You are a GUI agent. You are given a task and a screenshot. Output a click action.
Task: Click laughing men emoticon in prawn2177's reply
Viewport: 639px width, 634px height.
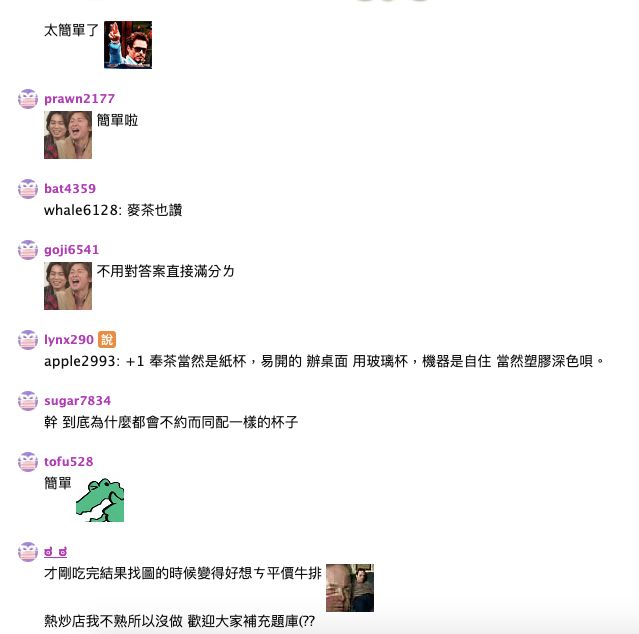[x=68, y=135]
